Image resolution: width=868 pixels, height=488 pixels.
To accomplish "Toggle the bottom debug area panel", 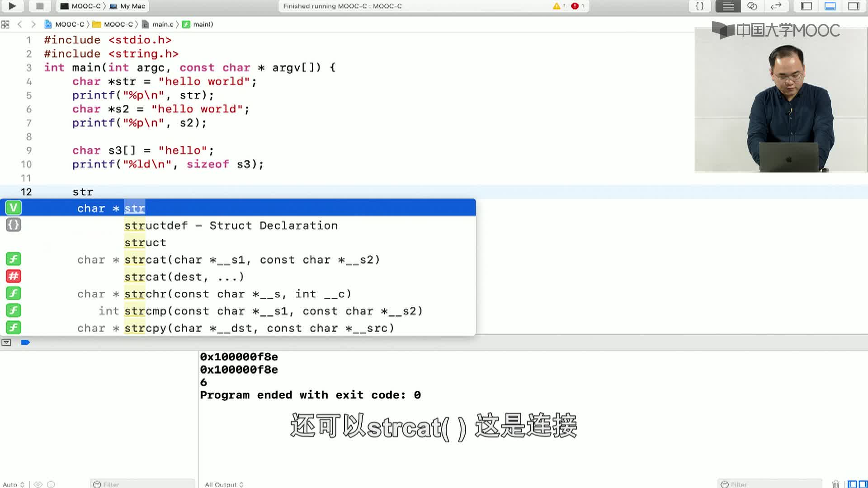I will [830, 6].
